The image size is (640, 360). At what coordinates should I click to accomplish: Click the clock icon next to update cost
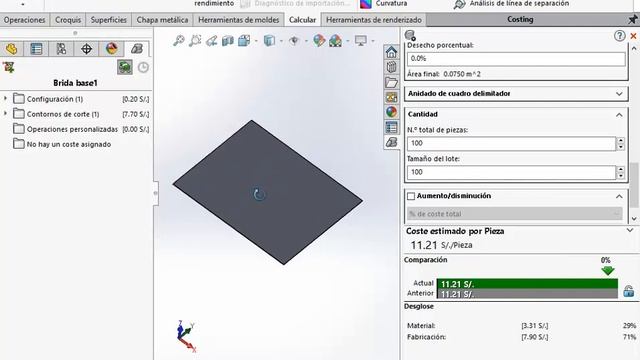(143, 67)
